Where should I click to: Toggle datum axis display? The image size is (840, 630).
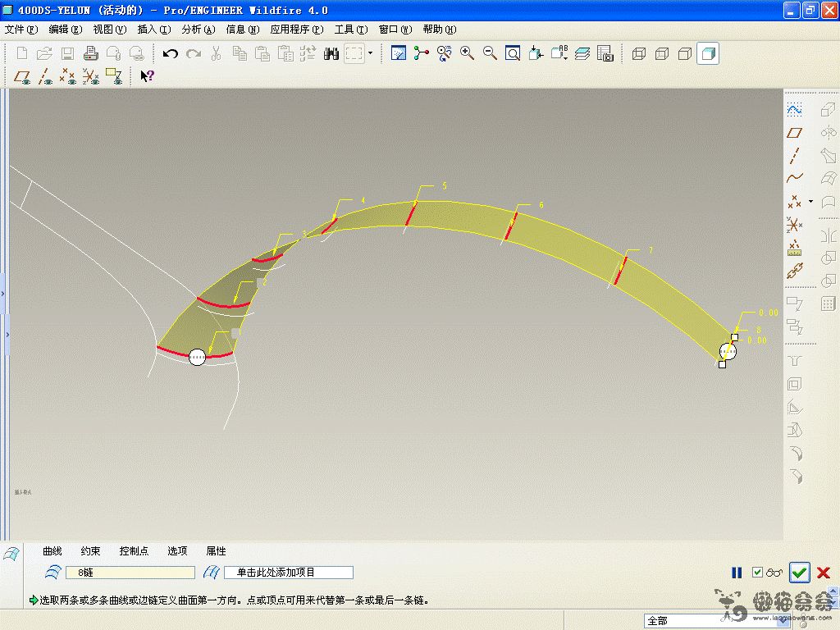pos(45,76)
